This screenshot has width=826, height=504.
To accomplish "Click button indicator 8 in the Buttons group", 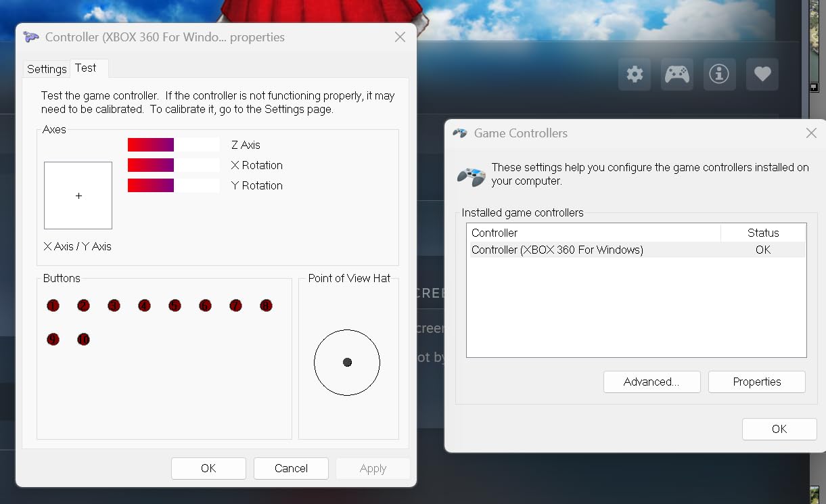I will tap(266, 306).
